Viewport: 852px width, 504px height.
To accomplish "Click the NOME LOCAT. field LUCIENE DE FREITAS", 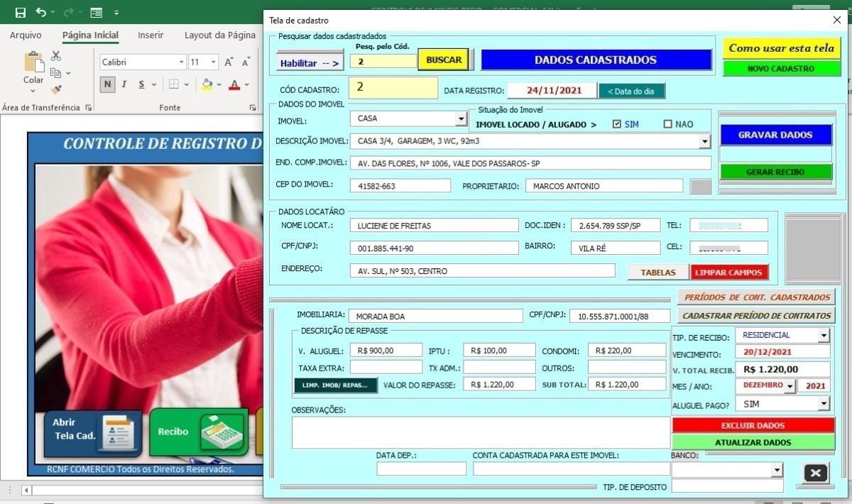I will click(435, 226).
